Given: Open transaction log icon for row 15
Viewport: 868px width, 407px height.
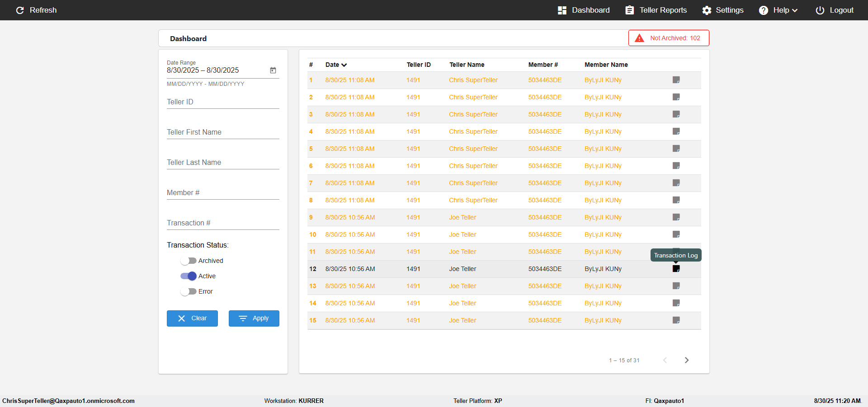Looking at the screenshot, I should (676, 320).
